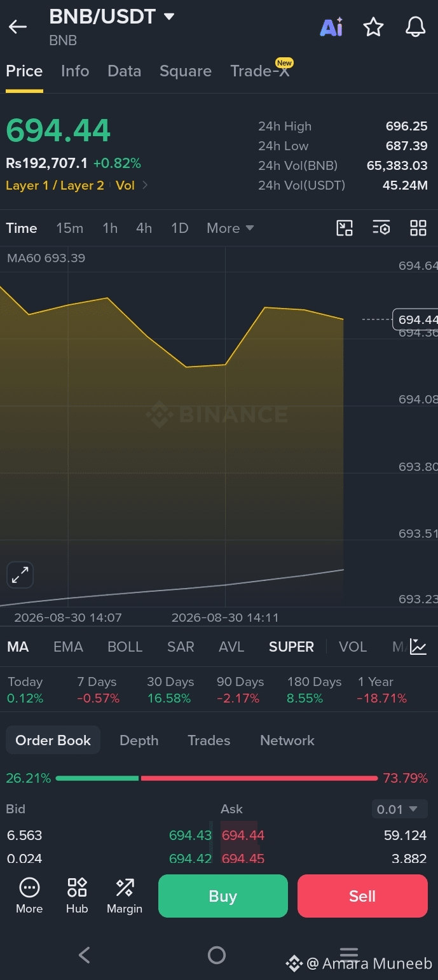This screenshot has width=438, height=980.
Task: Open price alert bell icon
Action: click(415, 27)
